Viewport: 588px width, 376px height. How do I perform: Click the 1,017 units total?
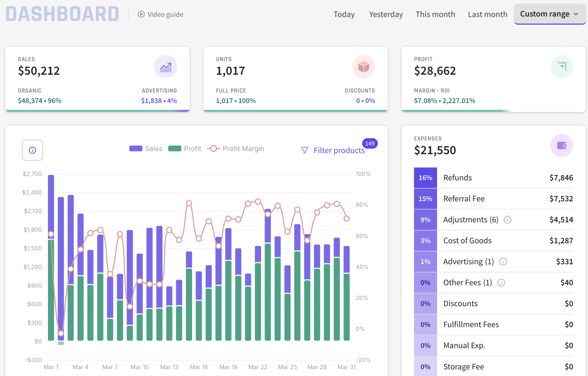(231, 71)
